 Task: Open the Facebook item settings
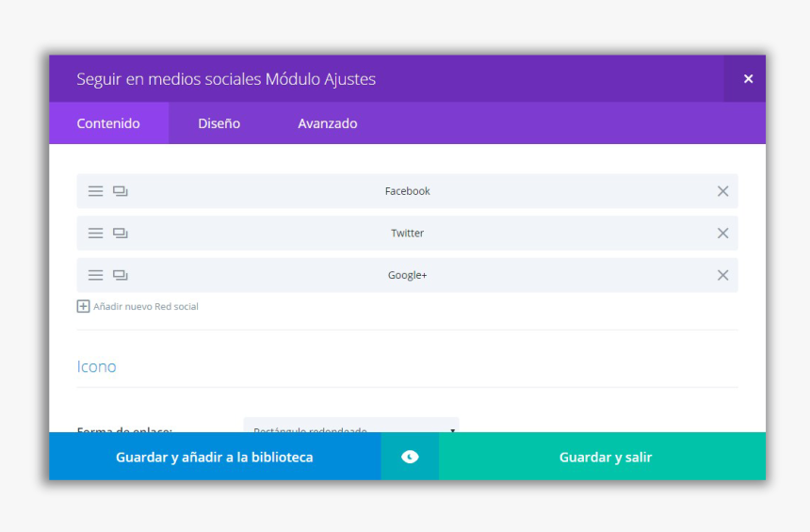coord(407,191)
